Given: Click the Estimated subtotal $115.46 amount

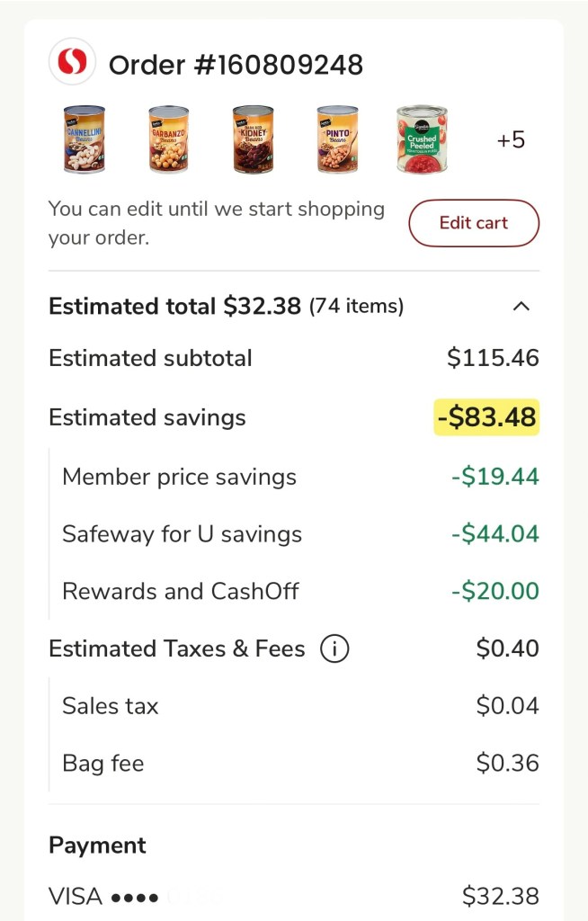Looking at the screenshot, I should coord(493,358).
